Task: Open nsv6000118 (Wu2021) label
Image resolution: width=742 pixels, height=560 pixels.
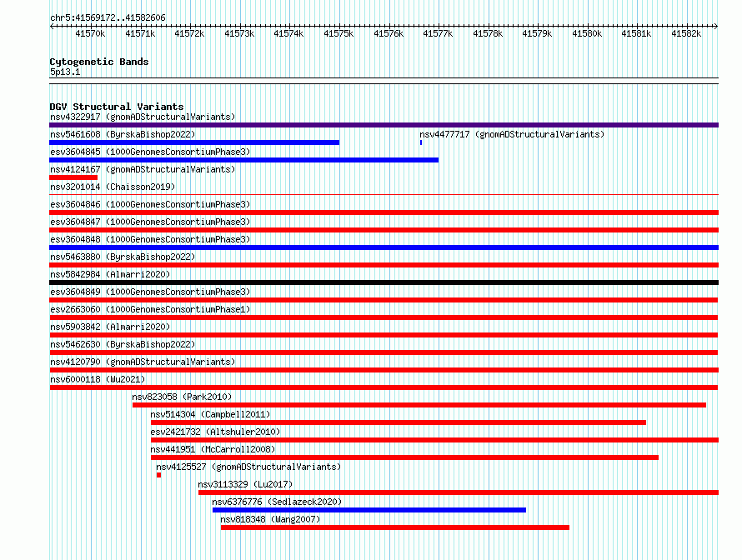Action: coord(98,379)
